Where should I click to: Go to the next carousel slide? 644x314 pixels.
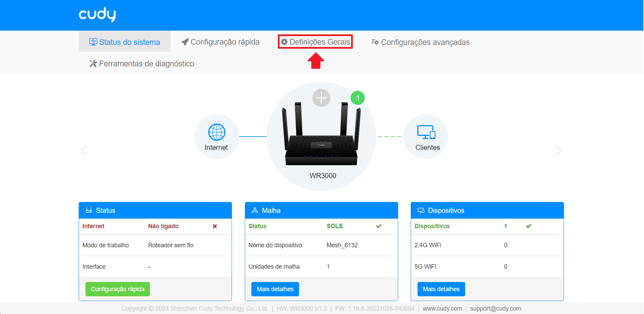tap(559, 150)
